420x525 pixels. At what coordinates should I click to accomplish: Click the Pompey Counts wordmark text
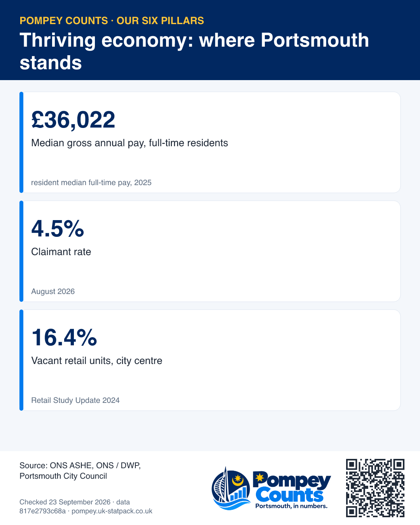point(292,487)
